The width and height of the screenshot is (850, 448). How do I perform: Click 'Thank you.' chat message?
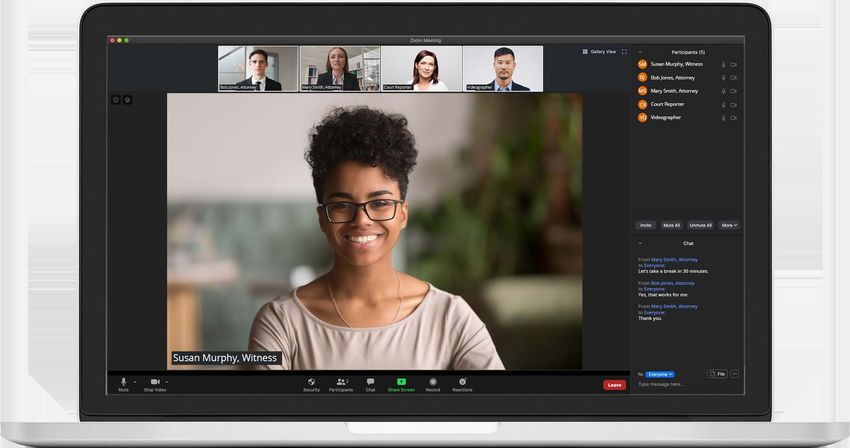[650, 318]
